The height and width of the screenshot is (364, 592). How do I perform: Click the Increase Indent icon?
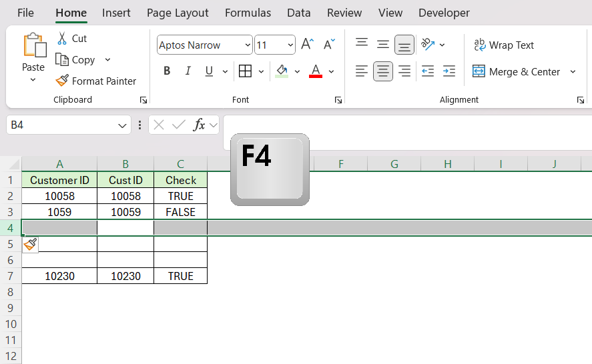click(x=449, y=71)
